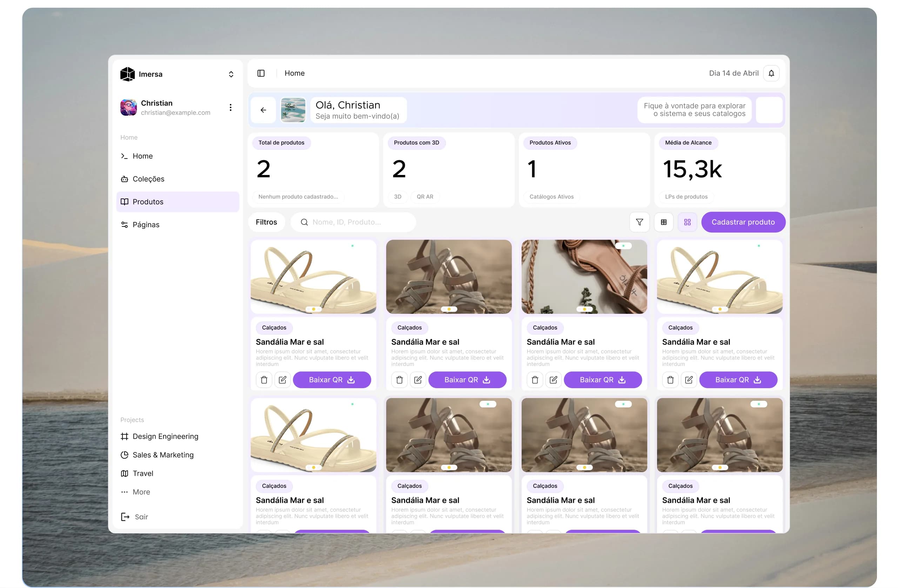Open the three-dot menu beside Christian

click(x=230, y=108)
